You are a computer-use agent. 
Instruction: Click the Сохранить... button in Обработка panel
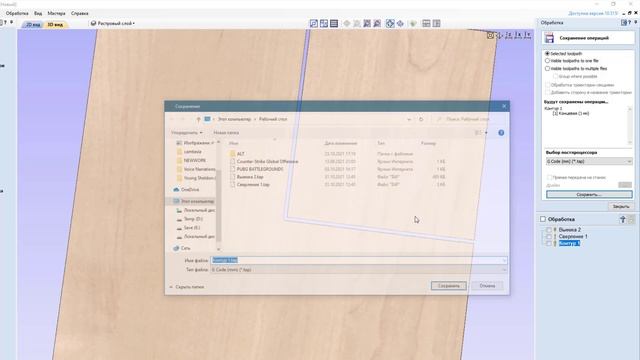(589, 195)
